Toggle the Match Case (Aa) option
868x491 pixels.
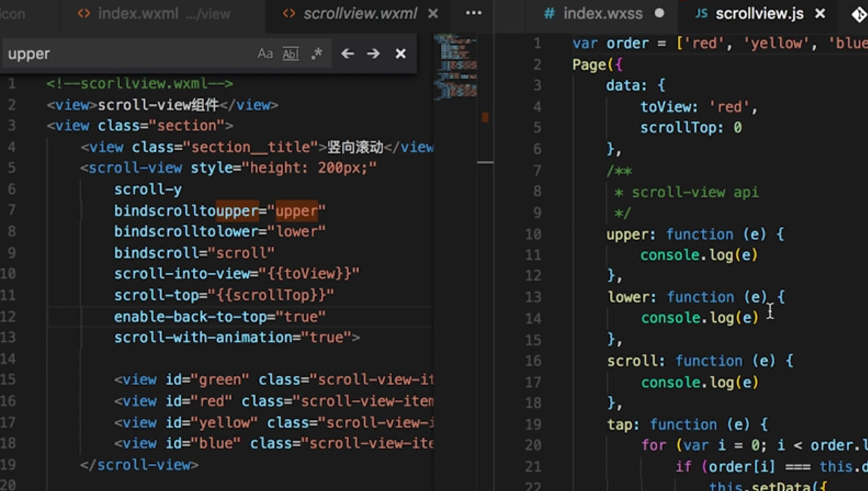click(x=265, y=53)
